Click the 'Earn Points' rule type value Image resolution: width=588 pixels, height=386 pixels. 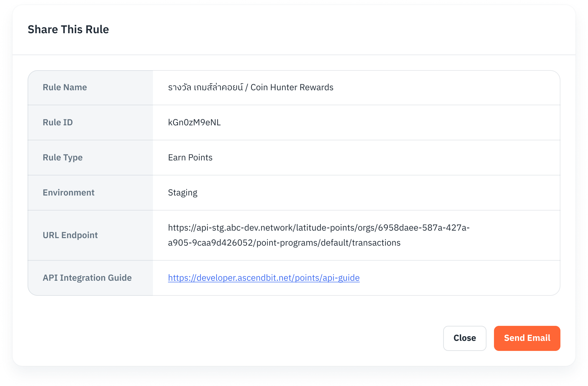coord(190,158)
